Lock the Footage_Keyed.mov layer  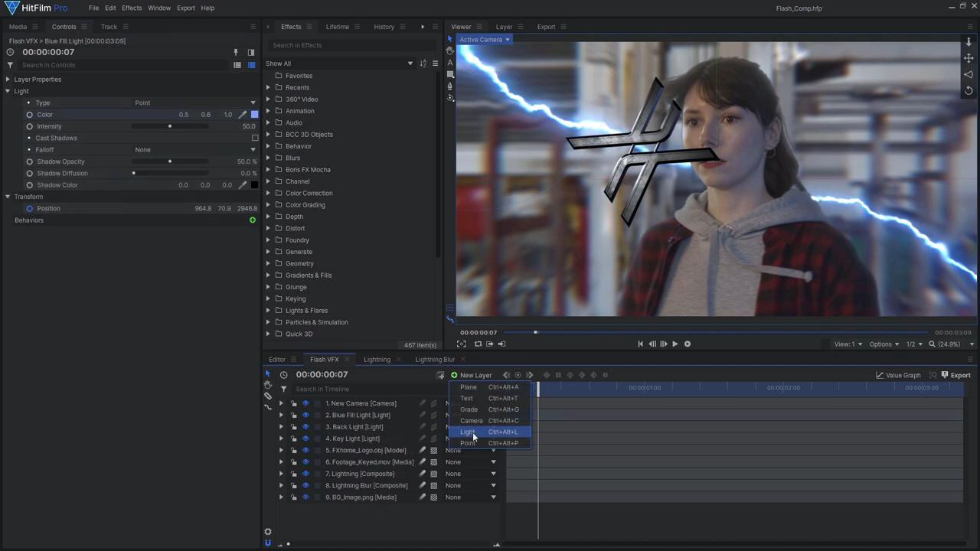[294, 462]
